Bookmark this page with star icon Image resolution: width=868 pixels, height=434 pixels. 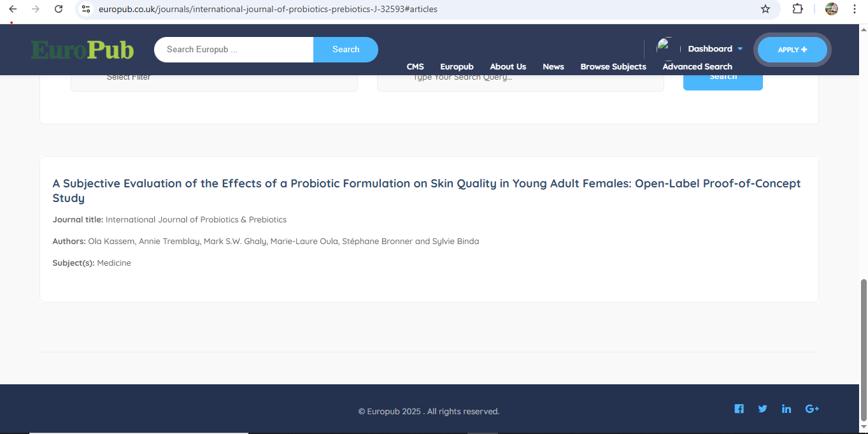pos(765,9)
